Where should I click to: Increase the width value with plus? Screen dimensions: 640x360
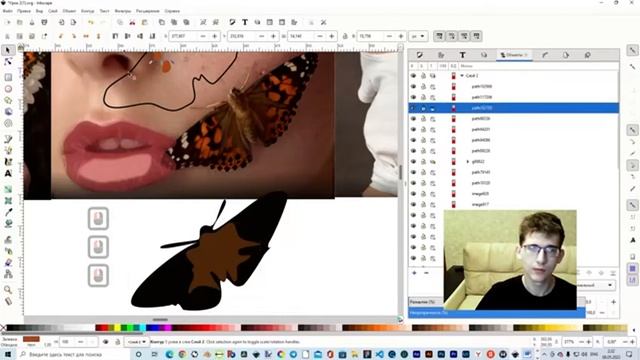(331, 36)
